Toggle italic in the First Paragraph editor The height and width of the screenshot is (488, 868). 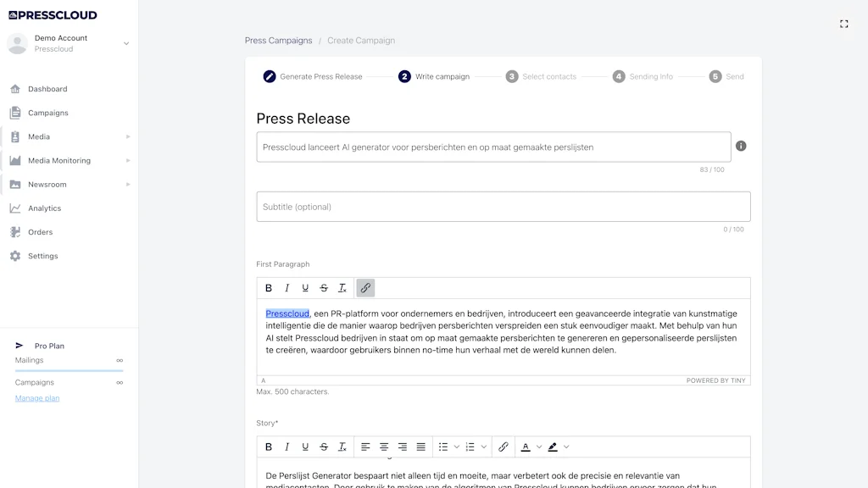tap(286, 287)
